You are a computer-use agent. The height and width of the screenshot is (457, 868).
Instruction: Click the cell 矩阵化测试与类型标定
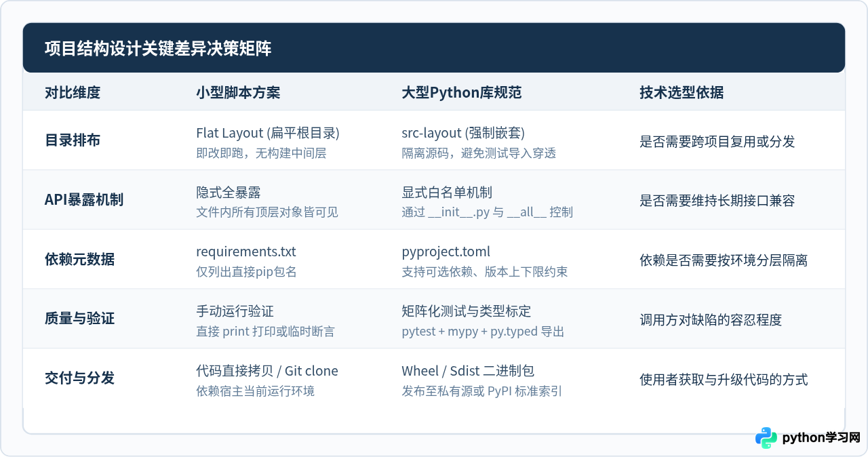pos(467,311)
